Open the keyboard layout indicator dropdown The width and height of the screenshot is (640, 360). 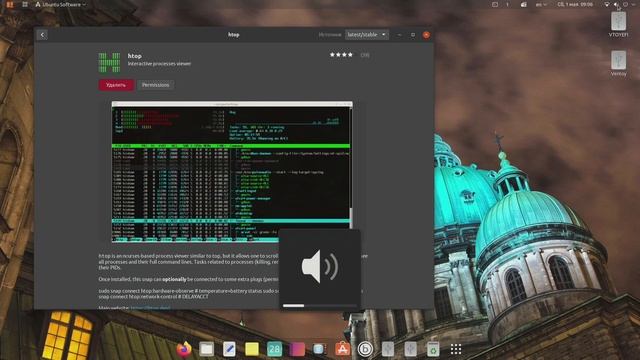(x=541, y=4)
